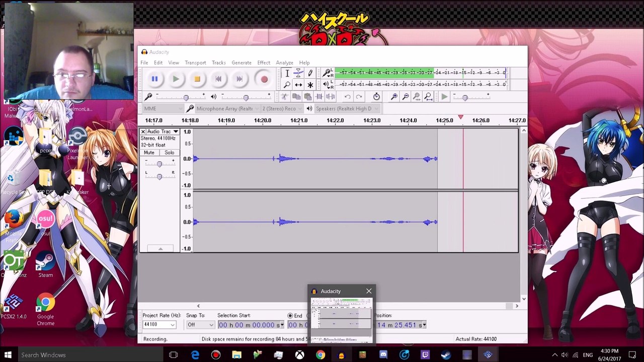Mute the audio track

click(x=149, y=153)
